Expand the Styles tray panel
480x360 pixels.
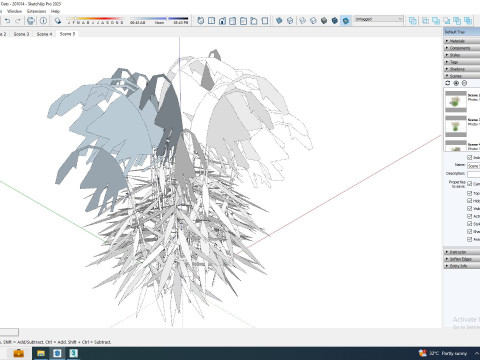pyautogui.click(x=462, y=55)
